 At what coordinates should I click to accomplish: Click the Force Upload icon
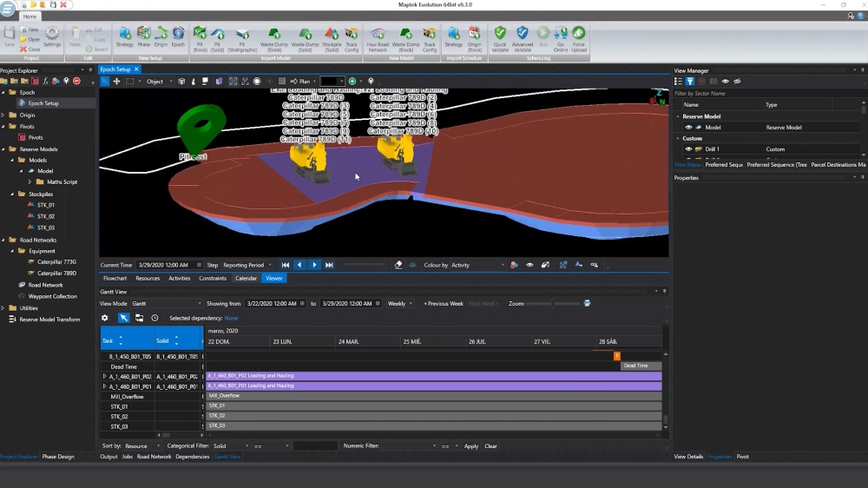click(578, 39)
